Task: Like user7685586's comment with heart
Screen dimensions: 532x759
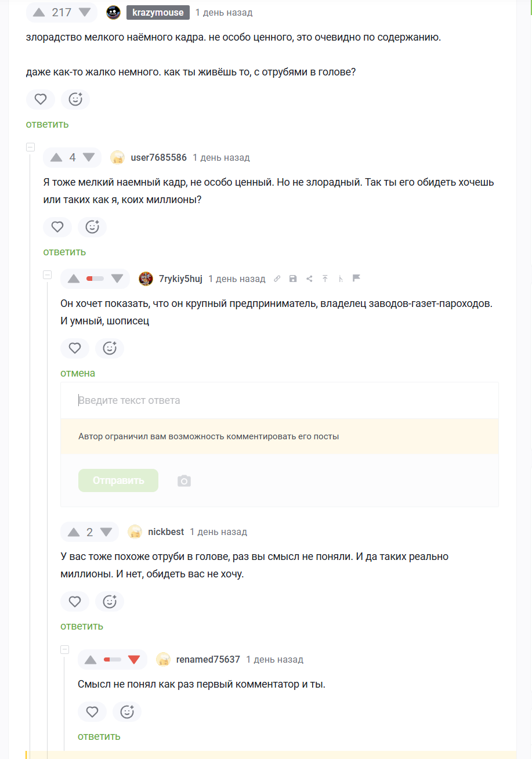Action: tap(57, 227)
